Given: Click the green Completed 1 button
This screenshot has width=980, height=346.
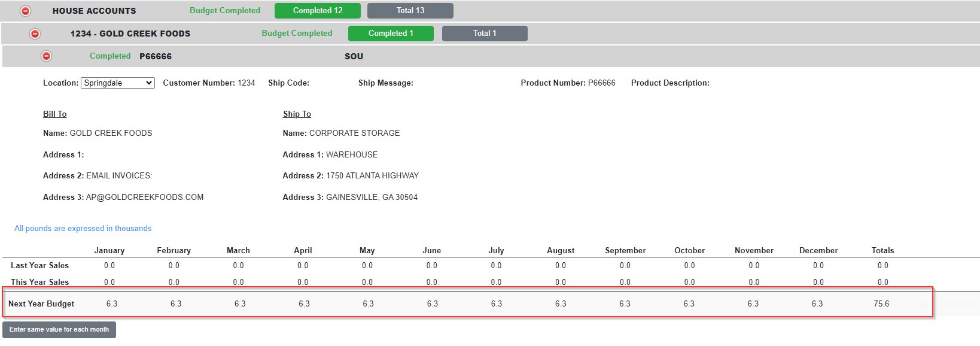Looking at the screenshot, I should (391, 34).
